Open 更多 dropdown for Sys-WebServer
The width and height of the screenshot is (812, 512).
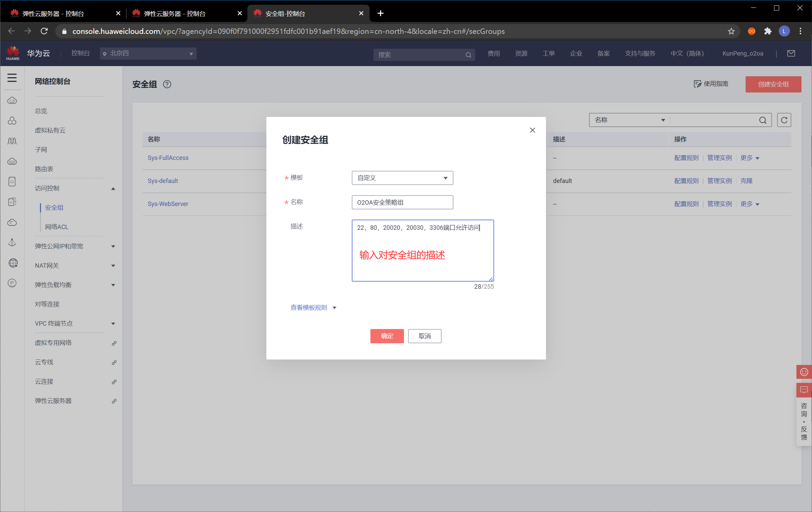pyautogui.click(x=750, y=204)
